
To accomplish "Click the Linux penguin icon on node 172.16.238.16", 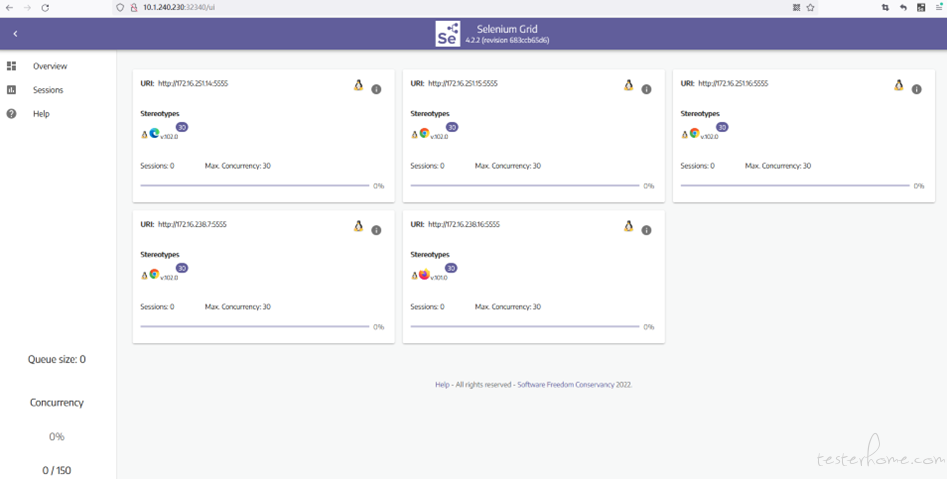I will 628,226.
